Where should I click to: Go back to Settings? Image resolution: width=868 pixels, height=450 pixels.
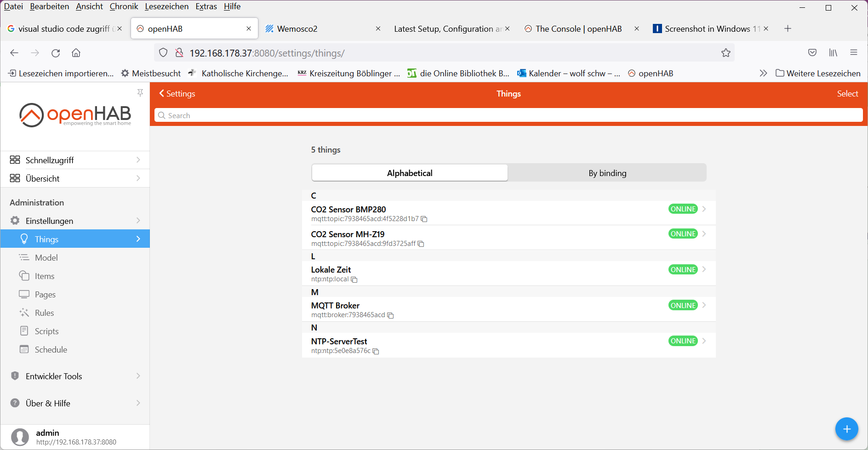point(177,94)
